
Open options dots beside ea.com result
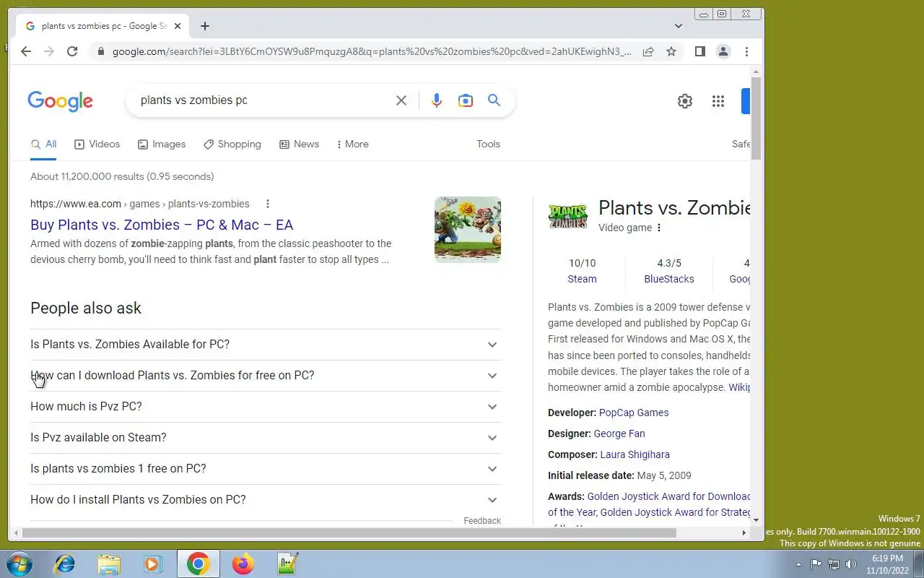click(x=268, y=204)
